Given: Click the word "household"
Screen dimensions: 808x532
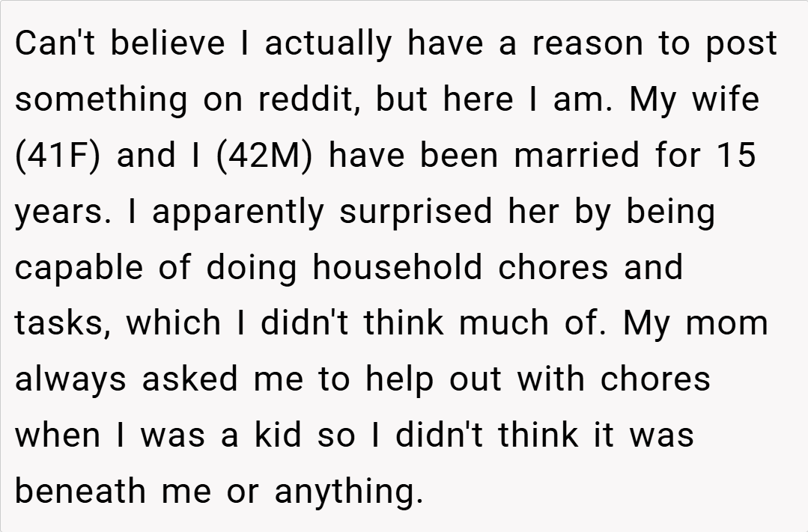Looking at the screenshot, I should tap(397, 268).
